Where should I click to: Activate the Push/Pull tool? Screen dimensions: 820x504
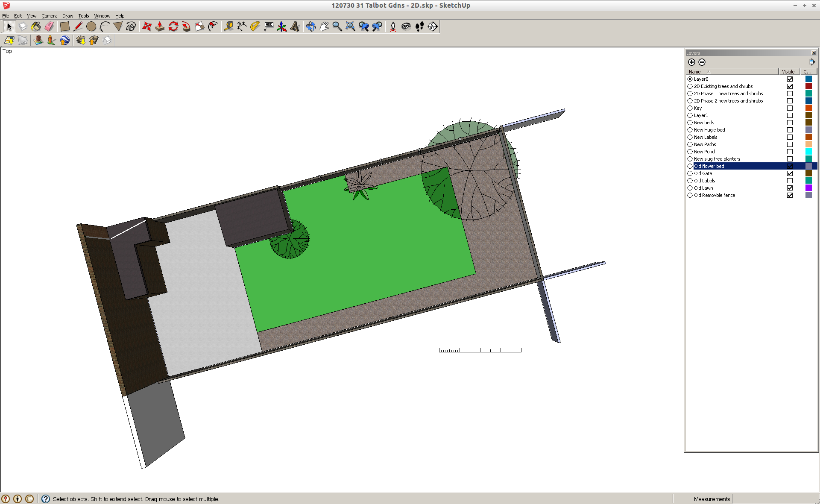click(160, 26)
